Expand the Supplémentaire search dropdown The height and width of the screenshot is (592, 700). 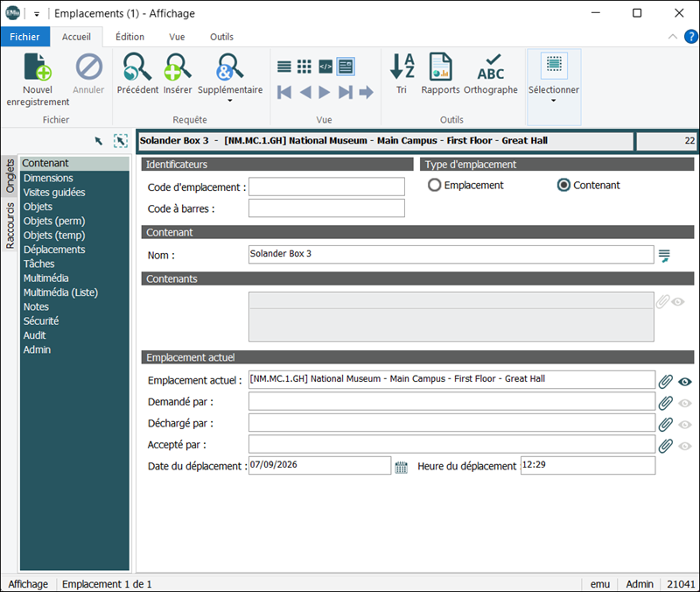(x=230, y=101)
